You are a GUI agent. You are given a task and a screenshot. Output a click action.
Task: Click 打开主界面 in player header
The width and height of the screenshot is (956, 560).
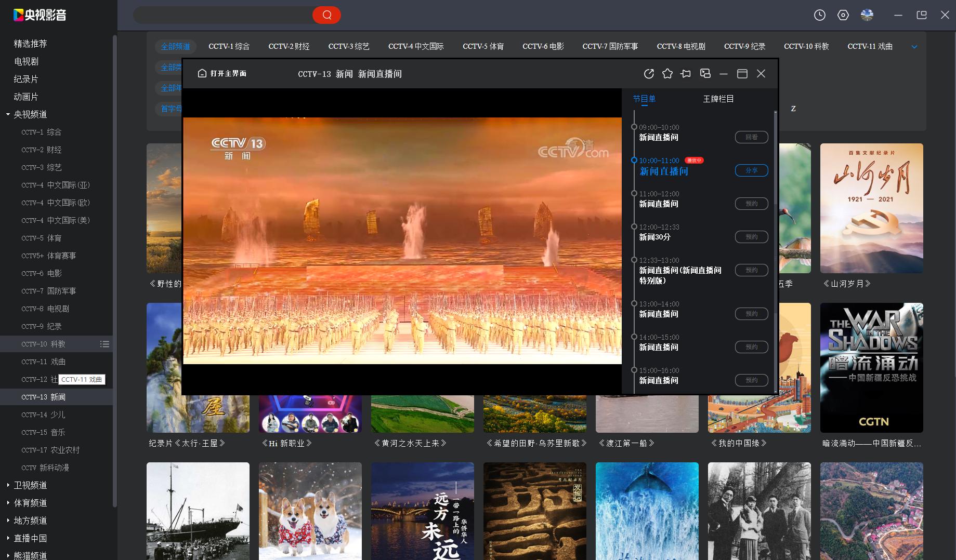click(228, 73)
